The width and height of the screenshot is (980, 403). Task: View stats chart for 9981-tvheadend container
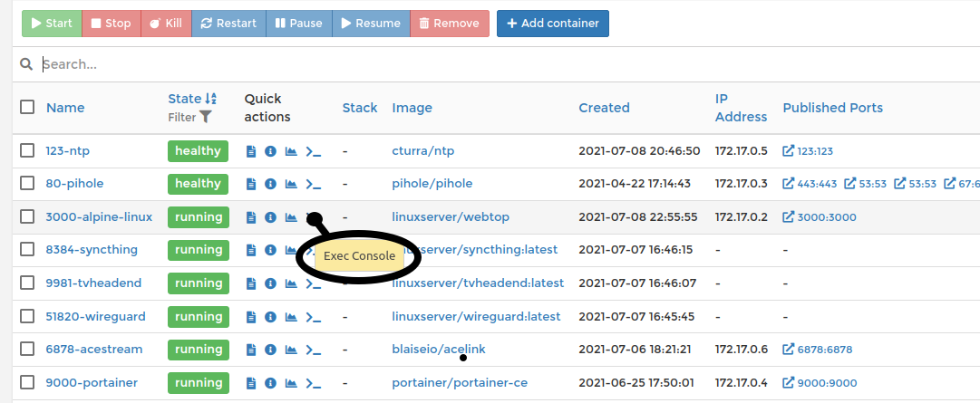pyautogui.click(x=291, y=283)
